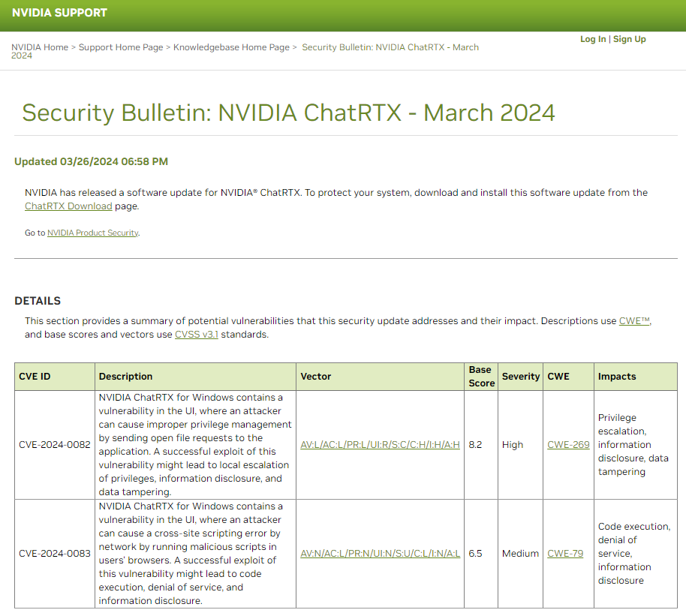
Task: Click the Base Score column header
Action: tap(481, 377)
